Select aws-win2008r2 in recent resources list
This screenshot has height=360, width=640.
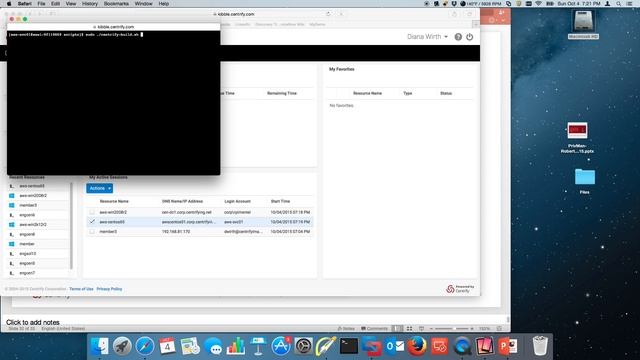(x=33, y=196)
